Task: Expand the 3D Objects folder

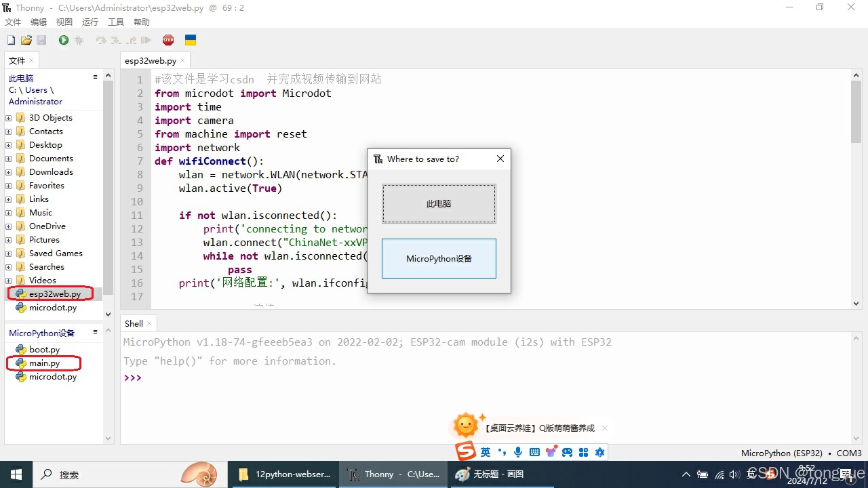Action: (x=9, y=118)
